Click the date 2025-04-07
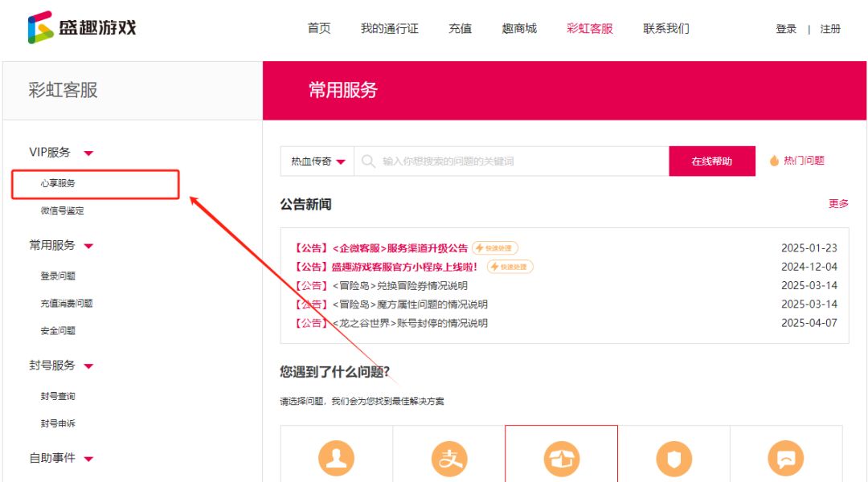 pos(809,323)
